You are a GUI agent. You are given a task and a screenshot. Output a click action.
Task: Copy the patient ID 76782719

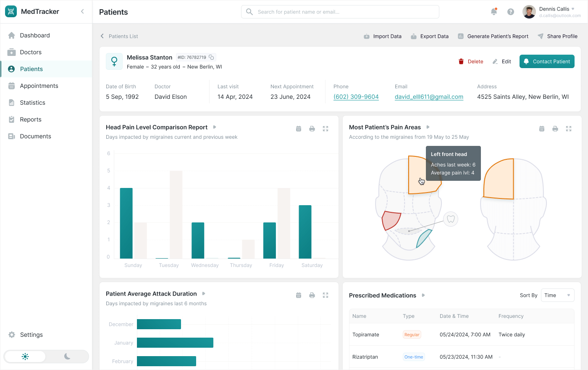[211, 57]
